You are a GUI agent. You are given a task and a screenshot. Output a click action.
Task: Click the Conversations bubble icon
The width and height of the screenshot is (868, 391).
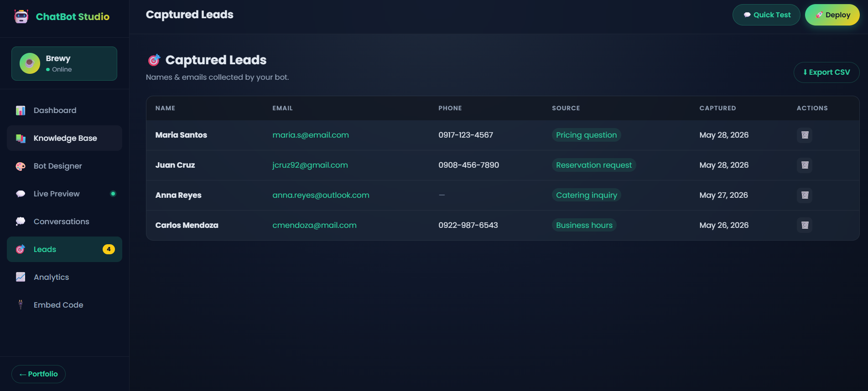[x=21, y=221]
